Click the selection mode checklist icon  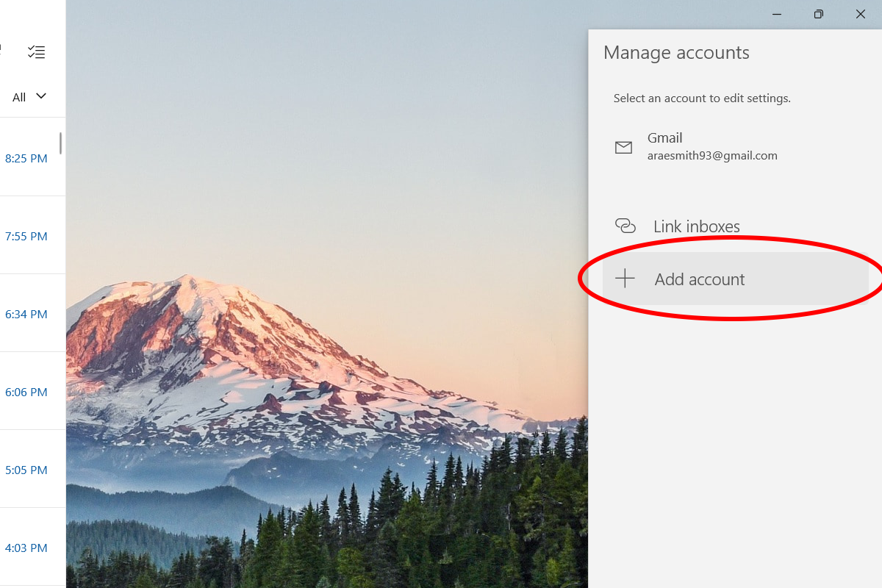coord(36,51)
